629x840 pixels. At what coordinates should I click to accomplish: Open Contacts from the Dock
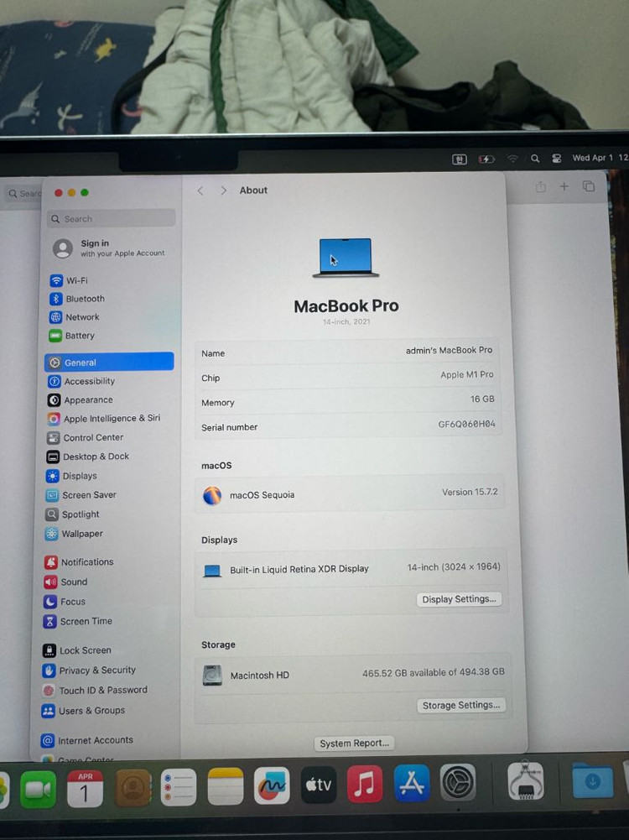click(133, 787)
